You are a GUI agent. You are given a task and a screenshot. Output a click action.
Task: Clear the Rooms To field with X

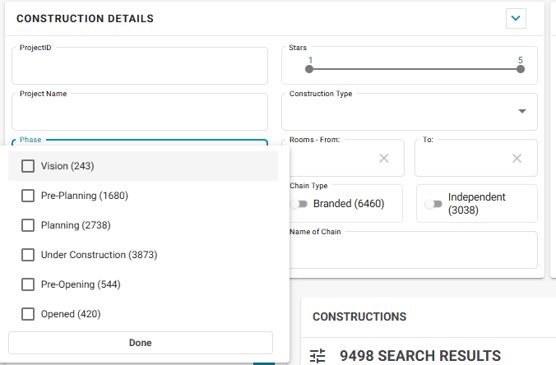tap(517, 158)
